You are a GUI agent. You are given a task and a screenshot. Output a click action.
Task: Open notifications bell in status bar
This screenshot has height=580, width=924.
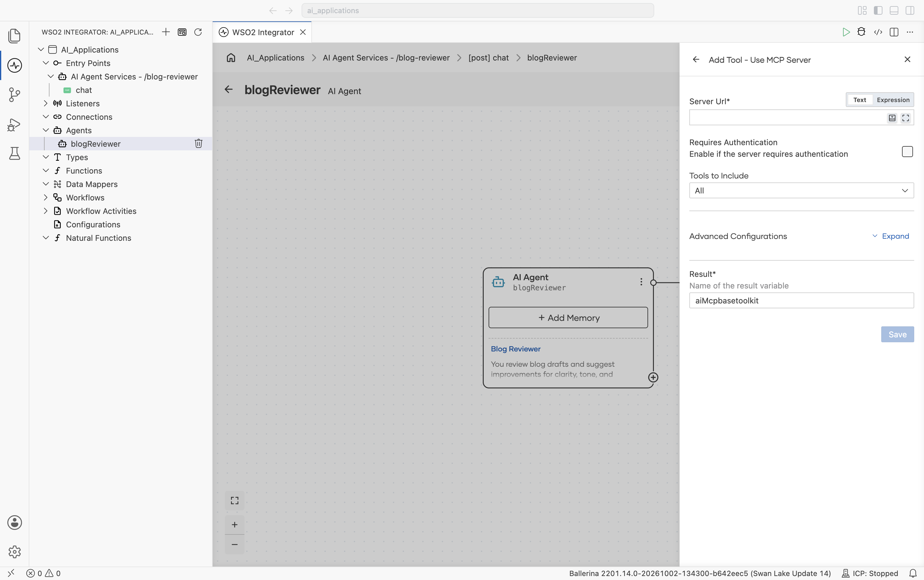913,573
